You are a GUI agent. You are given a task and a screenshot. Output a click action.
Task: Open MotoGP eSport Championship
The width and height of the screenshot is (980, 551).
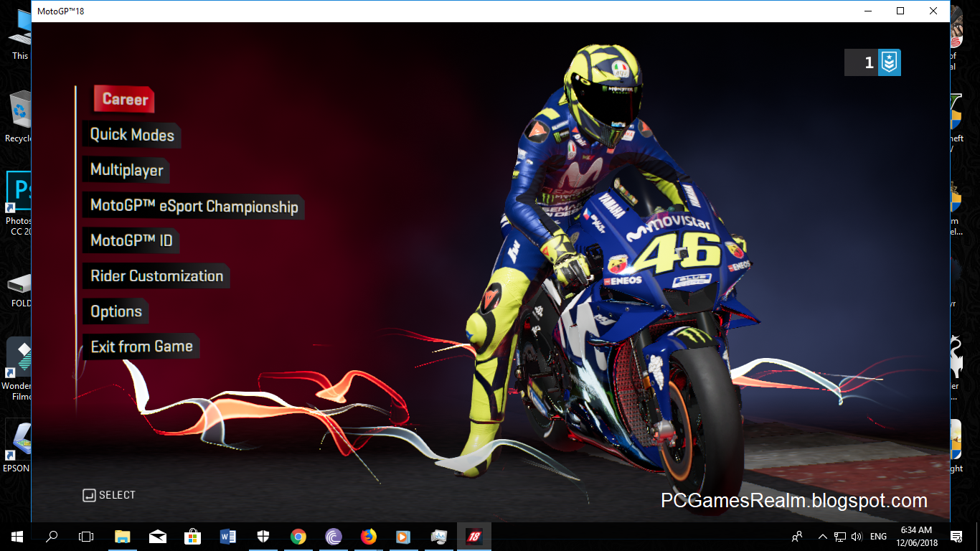pyautogui.click(x=194, y=206)
